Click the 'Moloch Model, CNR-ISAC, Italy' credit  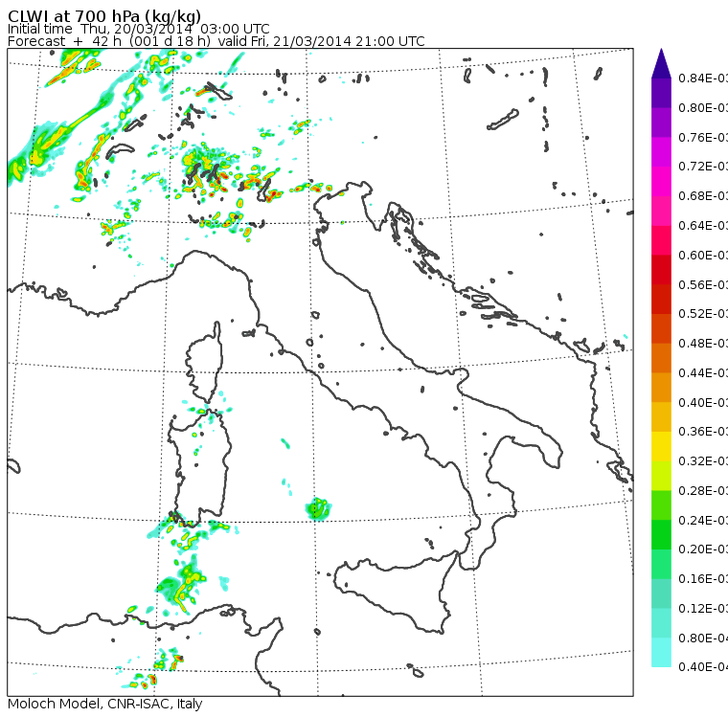coord(105,704)
